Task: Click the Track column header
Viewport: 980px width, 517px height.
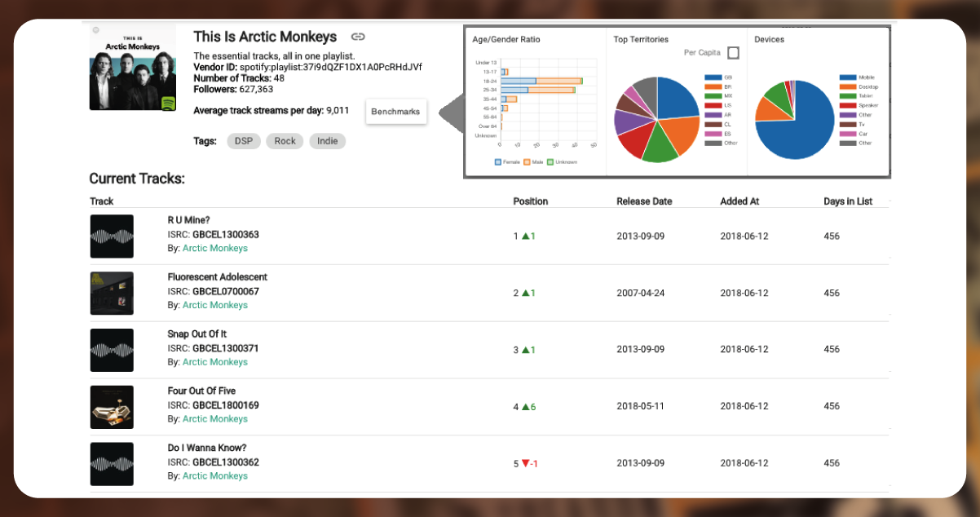Action: point(102,201)
